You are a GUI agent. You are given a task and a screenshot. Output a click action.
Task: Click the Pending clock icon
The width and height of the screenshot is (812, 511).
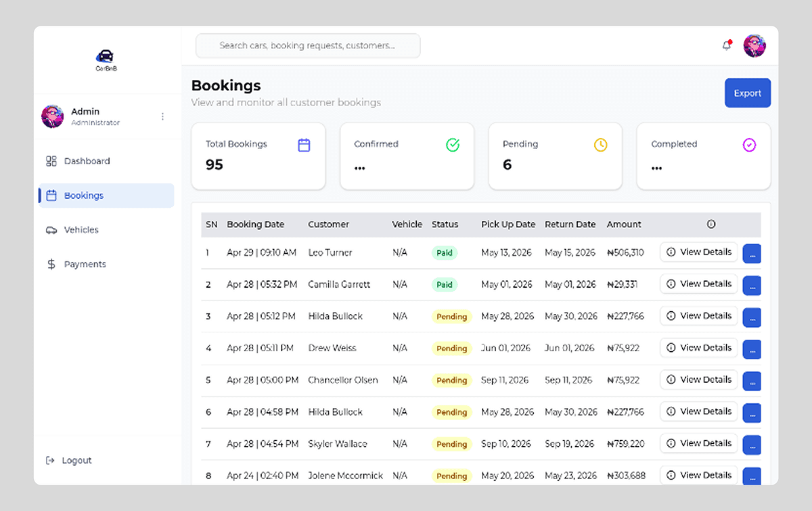601,145
